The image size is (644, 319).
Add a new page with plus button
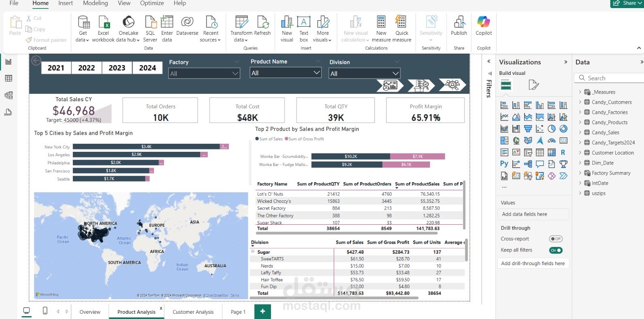(262, 311)
